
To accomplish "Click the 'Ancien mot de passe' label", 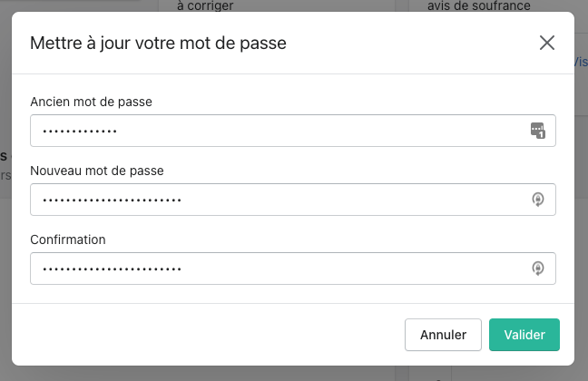I will pyautogui.click(x=91, y=102).
